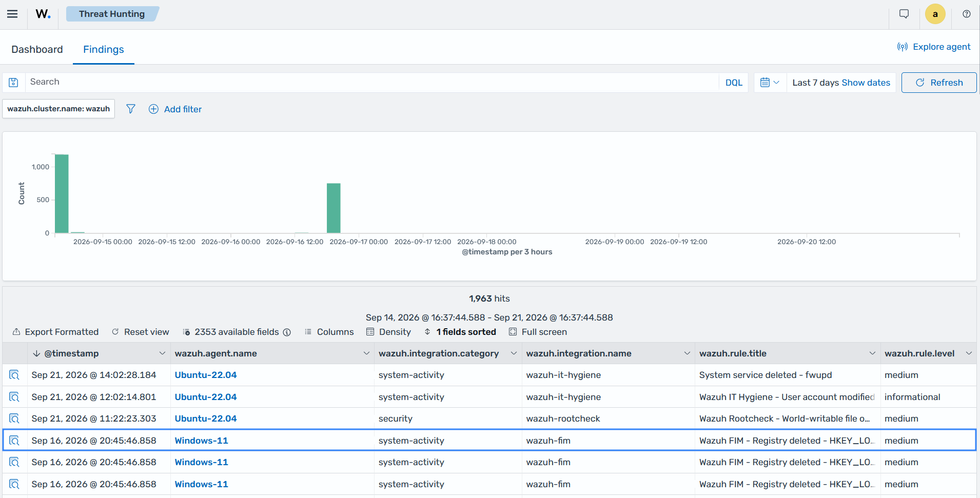Open the filter options funnel icon
Image resolution: width=980 pixels, height=498 pixels.
131,109
